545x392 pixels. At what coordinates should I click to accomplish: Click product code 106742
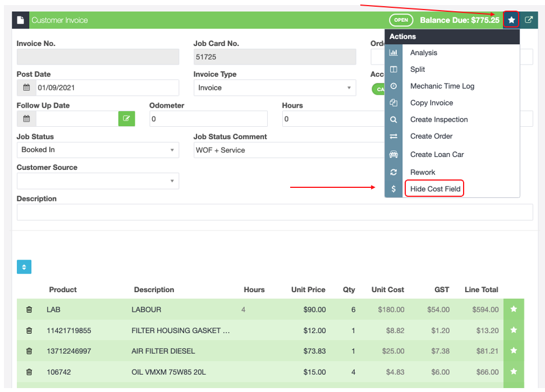pos(59,372)
